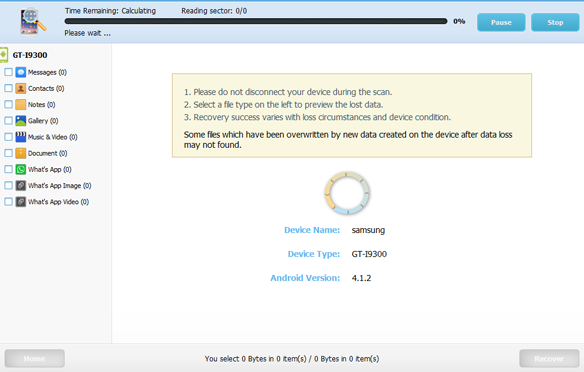The image size is (584, 372).
Task: Click the 'Recovery success varies' notice line
Action: pyautogui.click(x=317, y=117)
